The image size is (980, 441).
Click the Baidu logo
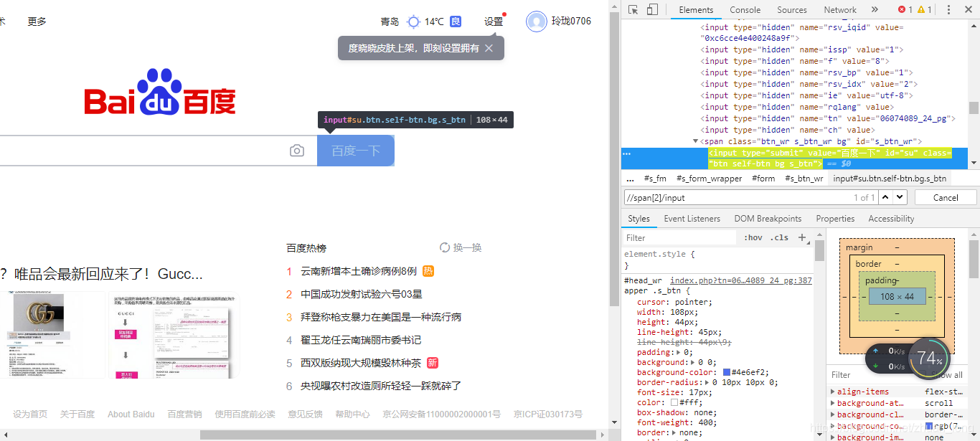[x=160, y=93]
